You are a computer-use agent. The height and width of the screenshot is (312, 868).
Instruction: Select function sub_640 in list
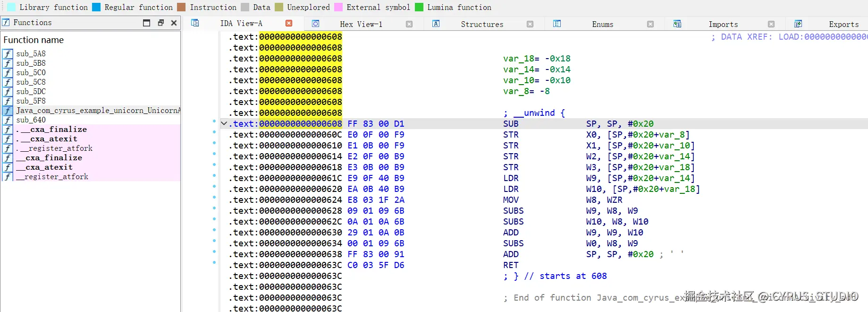coord(31,120)
